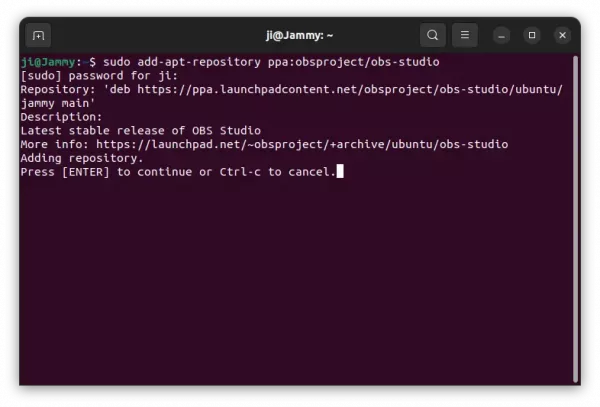Click the Adding repository. line
Image resolution: width=600 pixels, height=407 pixels.
[x=82, y=158]
